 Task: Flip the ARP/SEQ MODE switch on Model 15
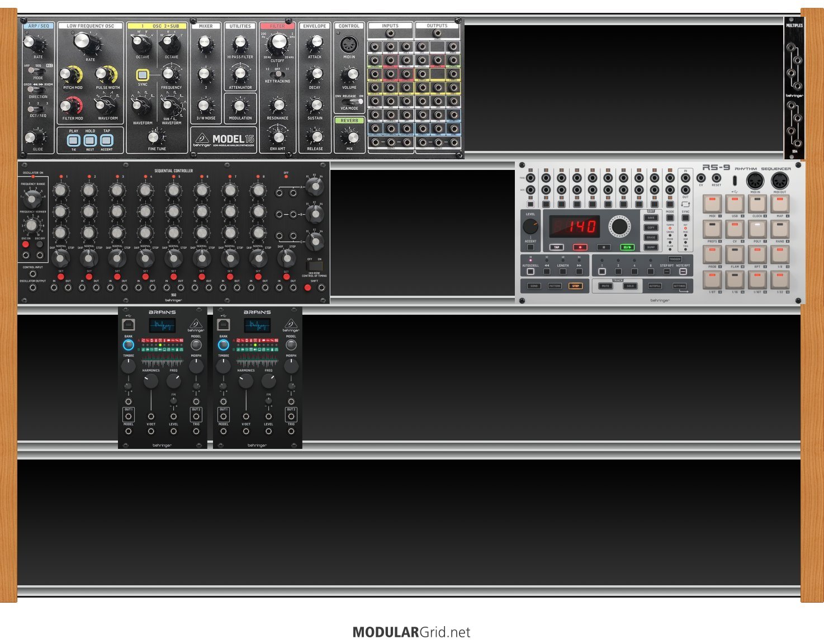click(36, 71)
